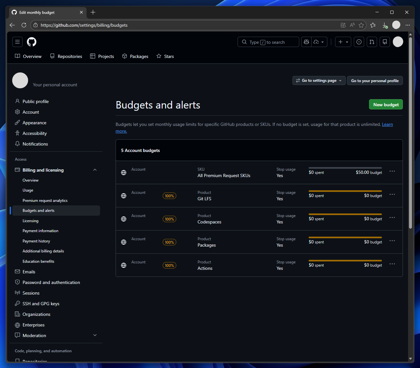This screenshot has width=420, height=368.
Task: Click the globe icon on Actions budget row
Action: pyautogui.click(x=124, y=265)
